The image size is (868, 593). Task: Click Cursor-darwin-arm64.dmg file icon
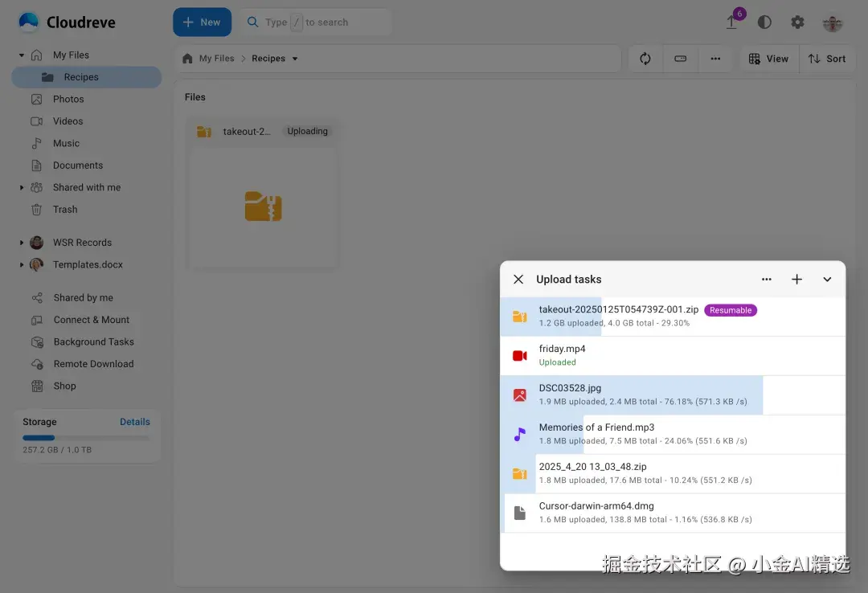519,513
